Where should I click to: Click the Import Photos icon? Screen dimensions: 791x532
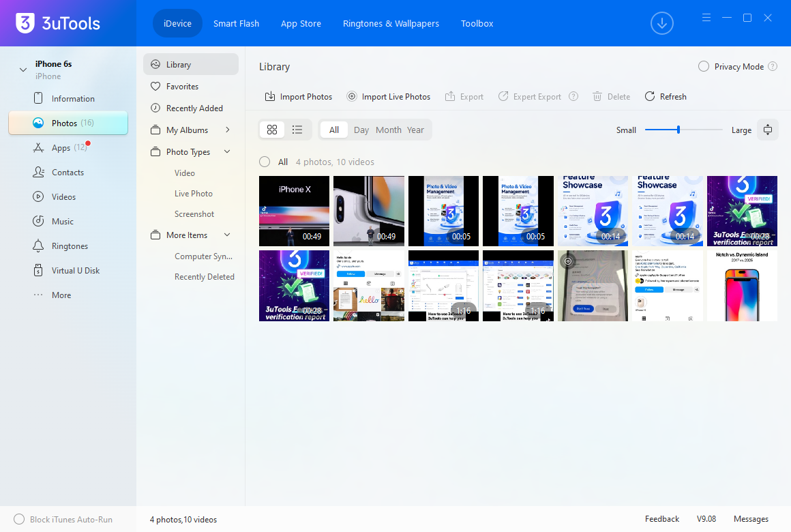[x=270, y=96]
